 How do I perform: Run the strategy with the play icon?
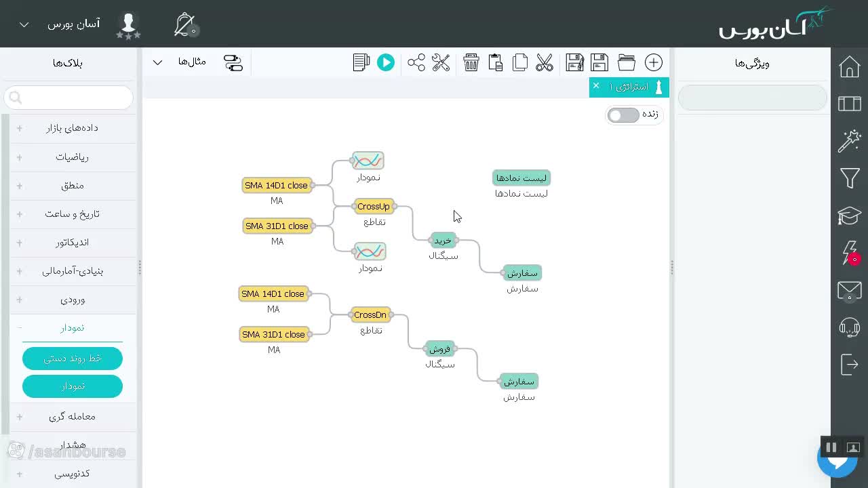tap(386, 62)
